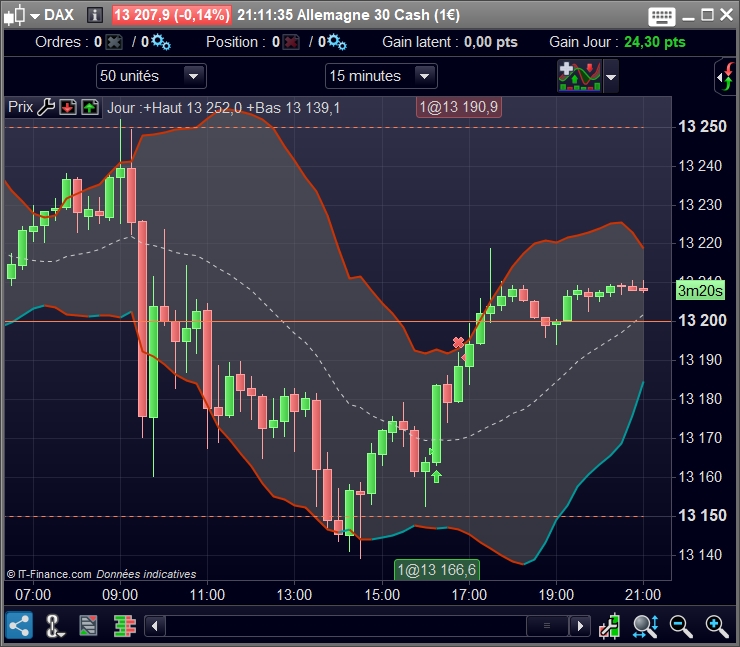Click the 13 200 price axis label
740x647 pixels.
click(702, 320)
